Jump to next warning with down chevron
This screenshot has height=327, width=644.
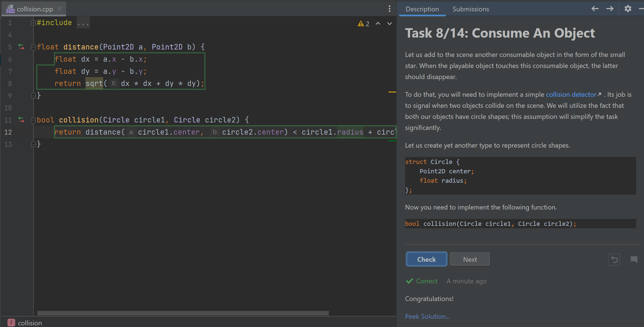[389, 23]
